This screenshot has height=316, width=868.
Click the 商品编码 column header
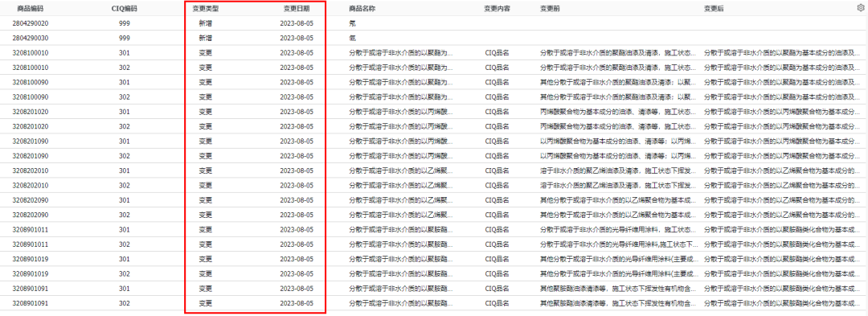tap(31, 9)
